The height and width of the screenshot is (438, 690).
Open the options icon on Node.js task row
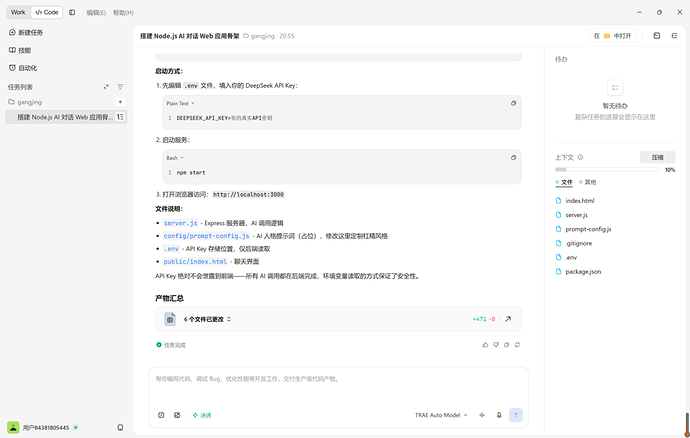tap(120, 117)
